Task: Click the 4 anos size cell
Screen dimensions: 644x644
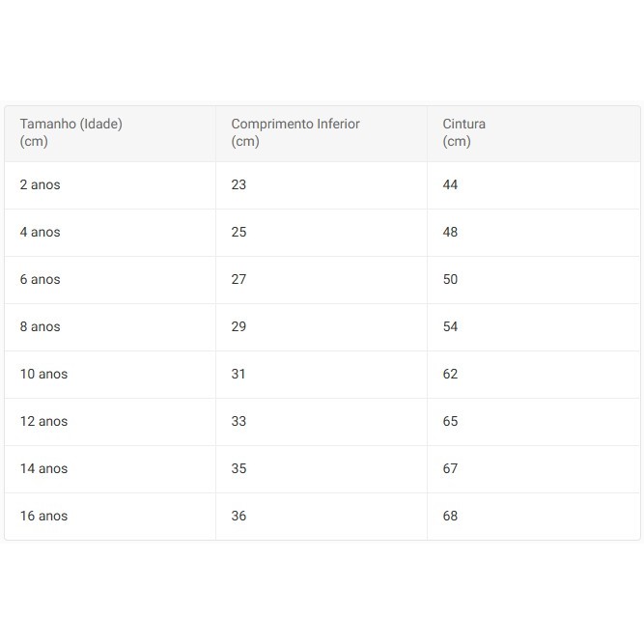Action: tap(40, 232)
